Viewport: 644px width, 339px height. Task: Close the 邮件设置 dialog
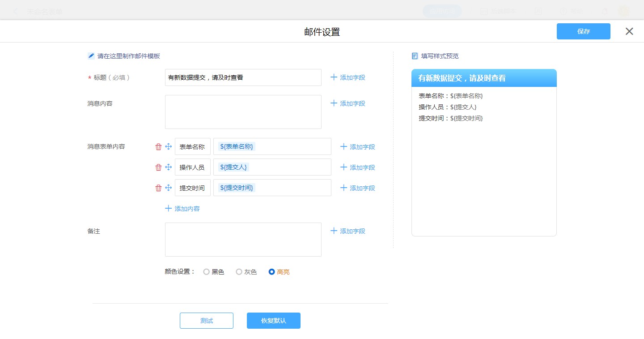[x=629, y=31]
